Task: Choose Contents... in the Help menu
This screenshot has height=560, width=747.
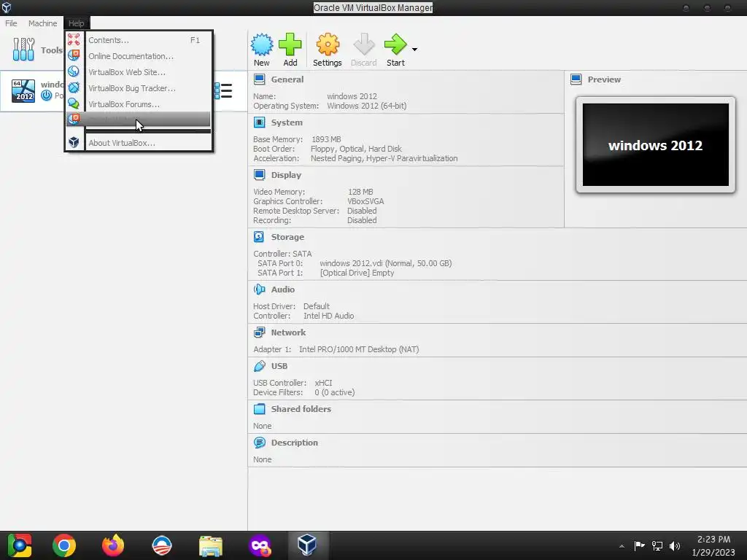Action: point(138,40)
